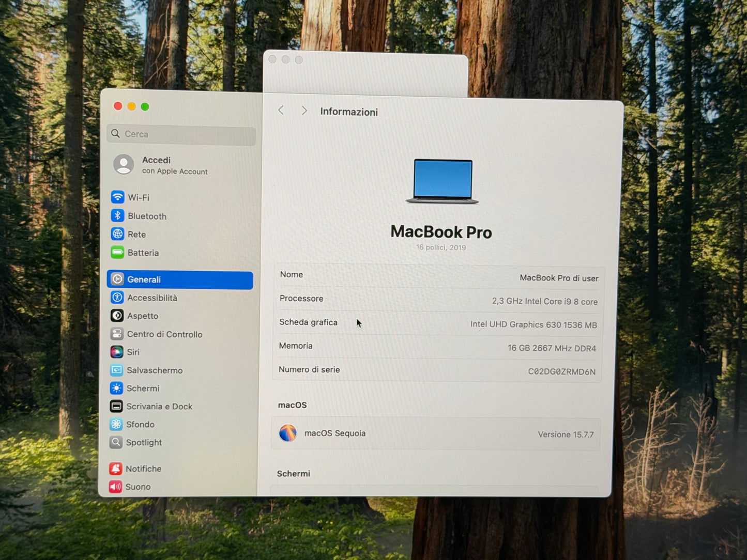Click the 'macOS' section heading

point(292,405)
